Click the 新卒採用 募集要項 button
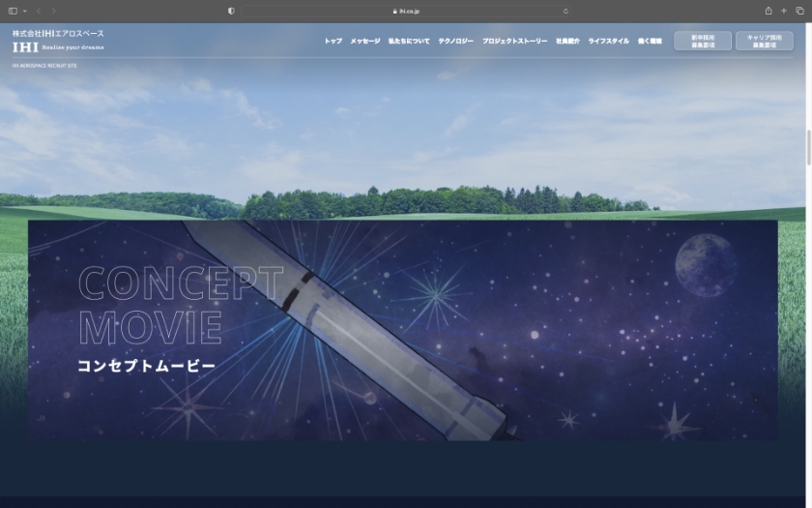Viewport: 812px width, 508px height. point(703,41)
